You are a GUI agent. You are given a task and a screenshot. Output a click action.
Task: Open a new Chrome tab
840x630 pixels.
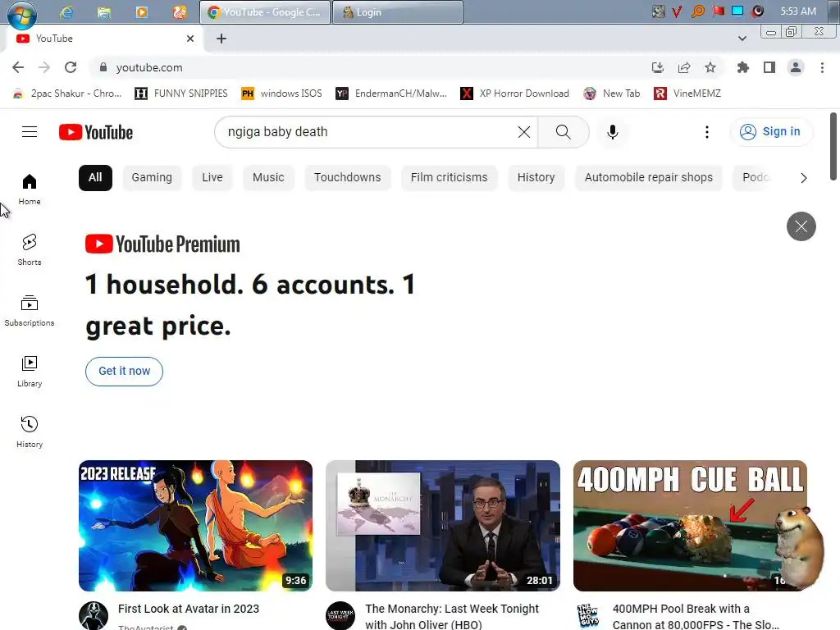pos(221,39)
